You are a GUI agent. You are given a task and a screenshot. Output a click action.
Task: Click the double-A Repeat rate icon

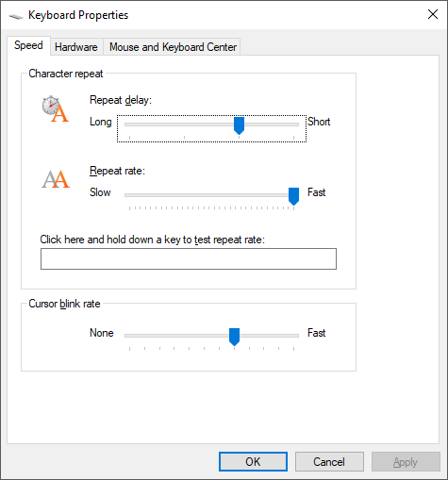click(56, 179)
